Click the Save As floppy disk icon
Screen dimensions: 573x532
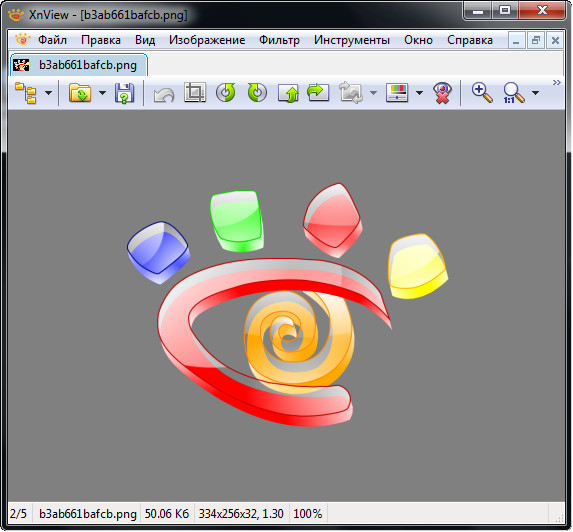[125, 93]
